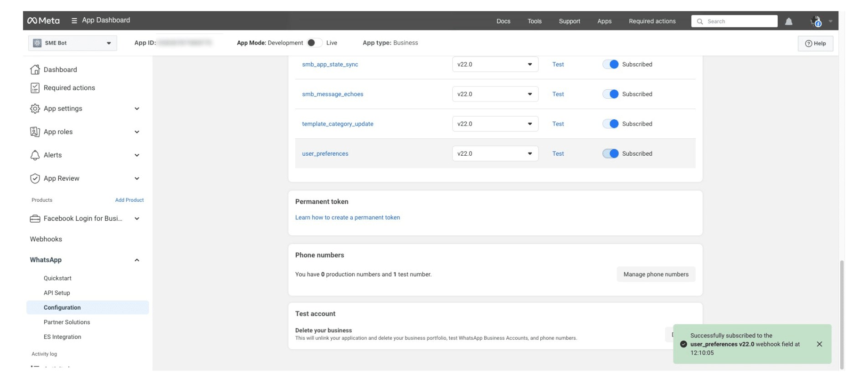This screenshot has width=868, height=382.
Task: Open Support in top navigation
Action: [570, 21]
